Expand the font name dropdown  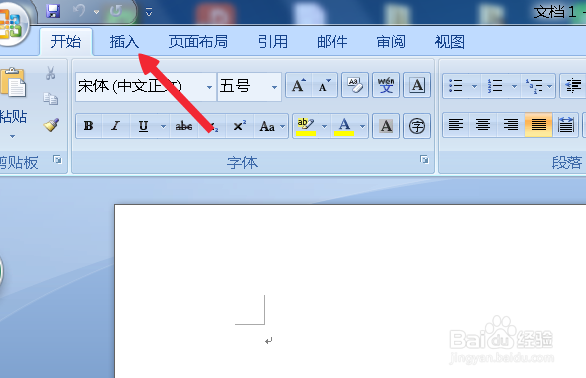coord(209,87)
